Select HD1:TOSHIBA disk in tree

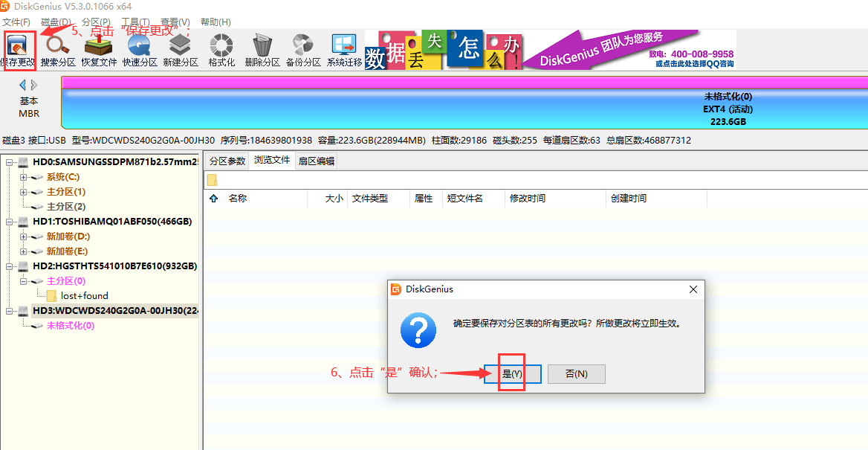[x=112, y=222]
